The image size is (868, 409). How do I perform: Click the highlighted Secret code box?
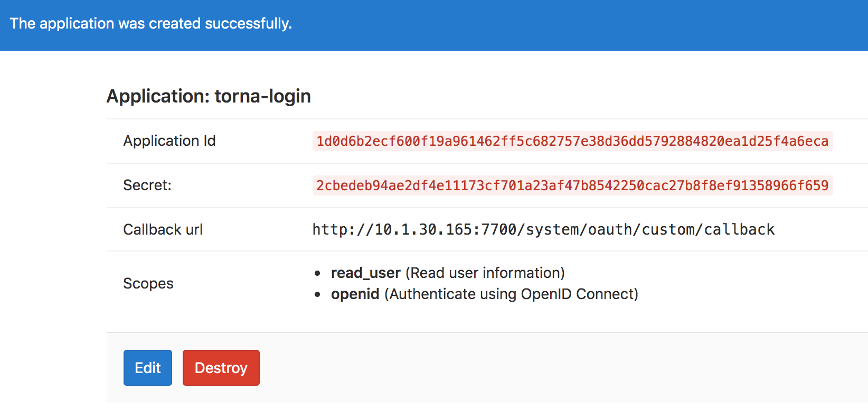pyautogui.click(x=572, y=185)
